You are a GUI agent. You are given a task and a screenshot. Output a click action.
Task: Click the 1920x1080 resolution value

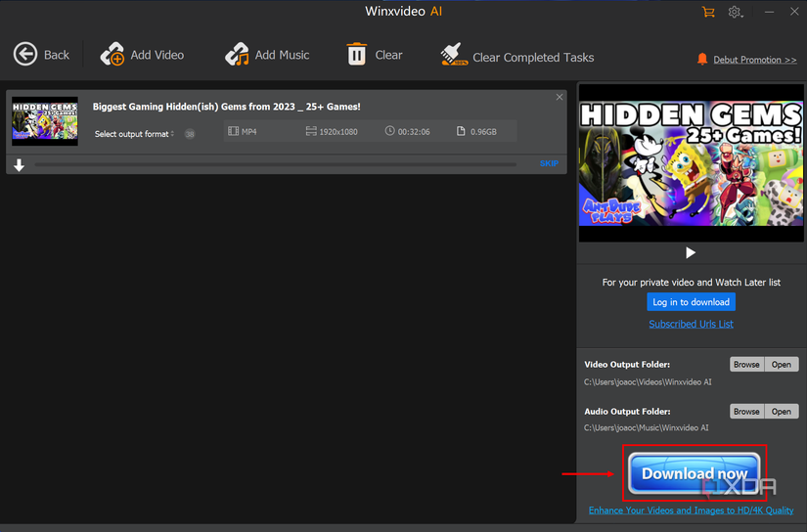coord(338,132)
